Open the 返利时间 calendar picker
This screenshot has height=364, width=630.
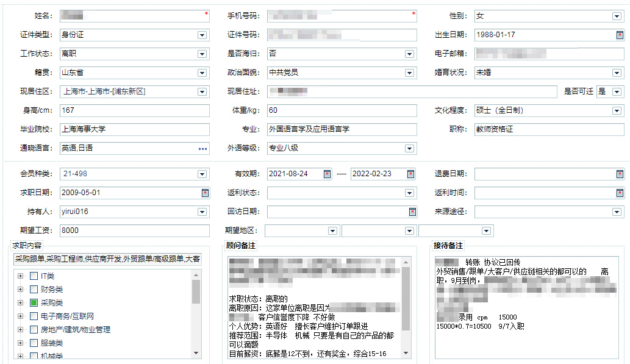tap(620, 193)
